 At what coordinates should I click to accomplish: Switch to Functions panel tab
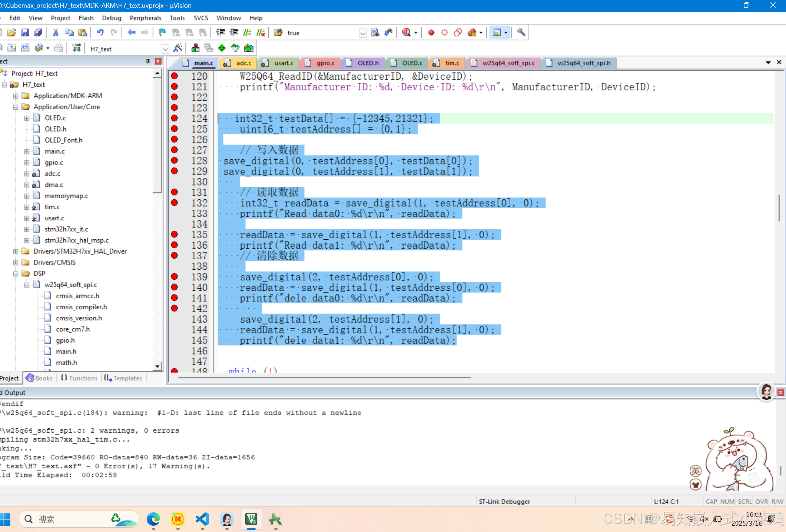[x=79, y=378]
